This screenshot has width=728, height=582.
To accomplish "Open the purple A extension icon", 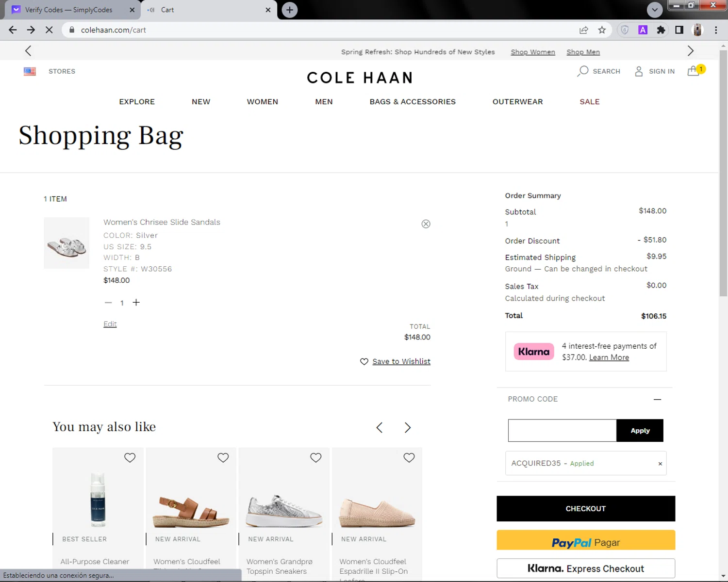I will 643,30.
